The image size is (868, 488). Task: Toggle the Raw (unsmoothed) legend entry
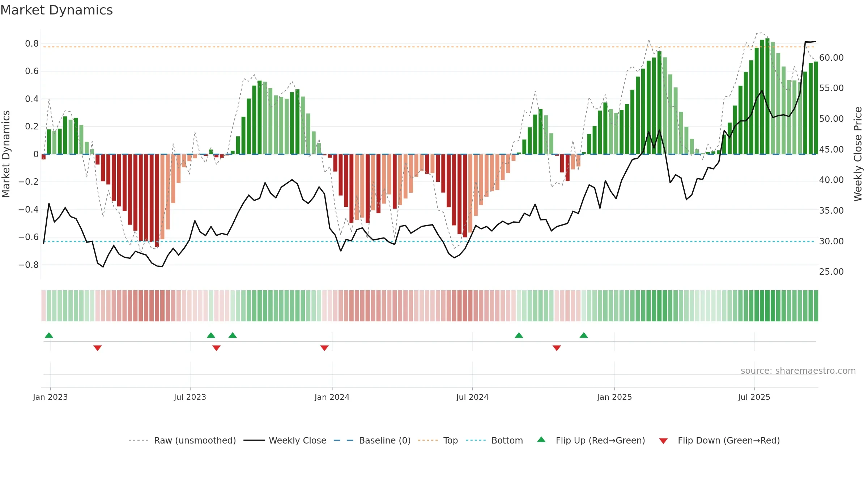coord(182,440)
